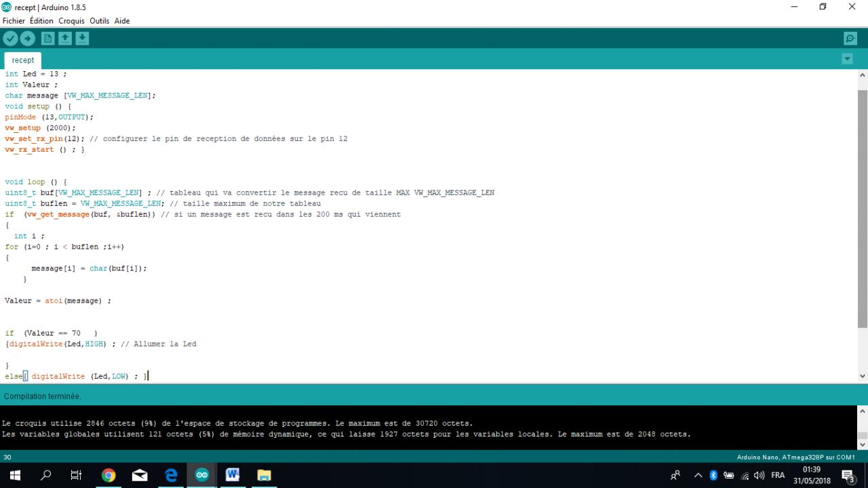Click the Bluetooth tray icon
Screen dimensions: 868x488
713,475
